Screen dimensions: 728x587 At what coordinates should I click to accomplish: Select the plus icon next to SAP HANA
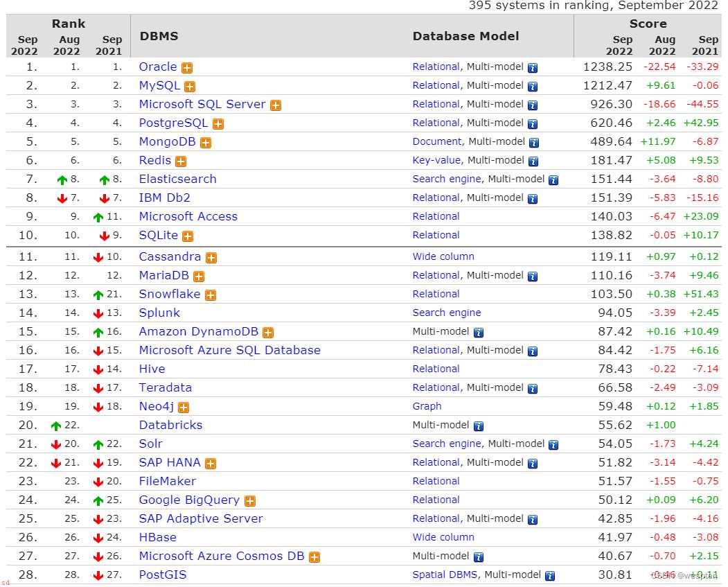(x=211, y=463)
